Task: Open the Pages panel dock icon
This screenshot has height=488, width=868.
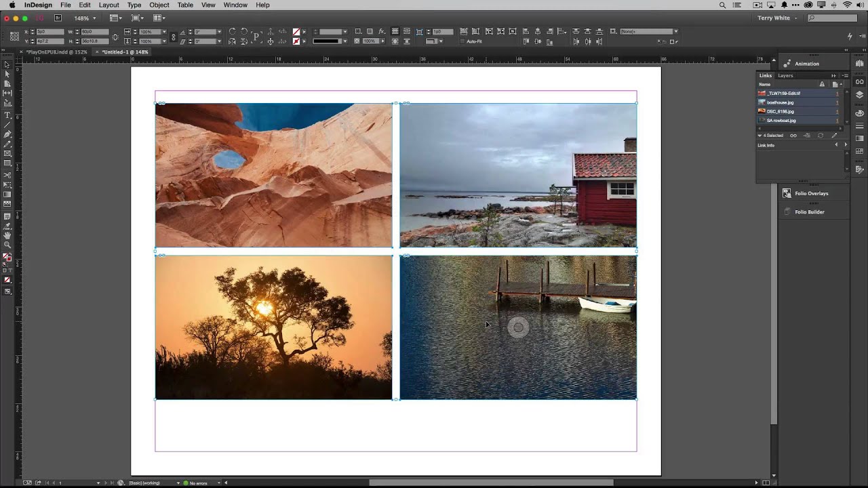Action: click(x=859, y=63)
